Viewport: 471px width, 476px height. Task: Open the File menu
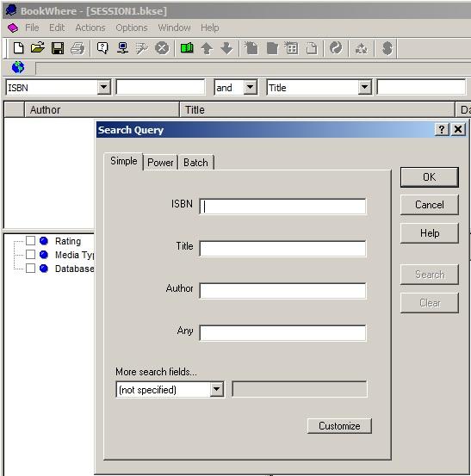[32, 28]
